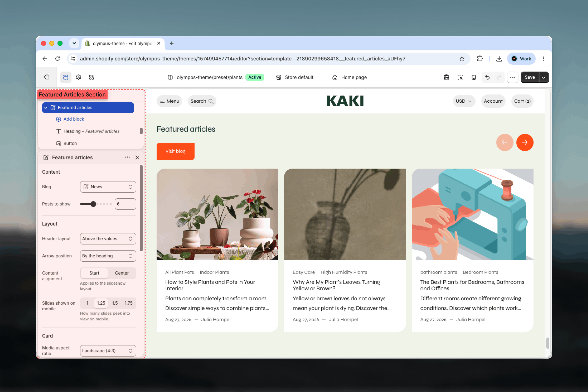588x392 pixels.
Task: Open theme settings gear icon
Action: pyautogui.click(x=79, y=77)
